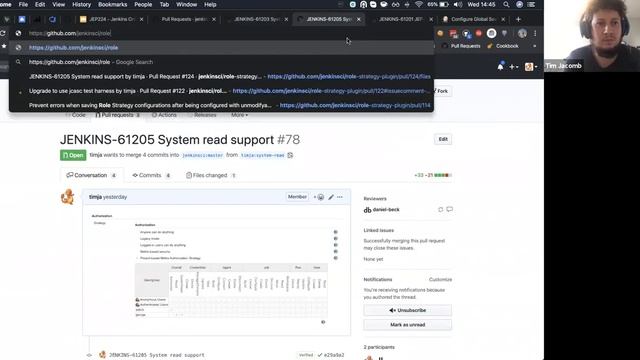Click Customize notifications
Screen dimensions: 640x360
point(440,280)
